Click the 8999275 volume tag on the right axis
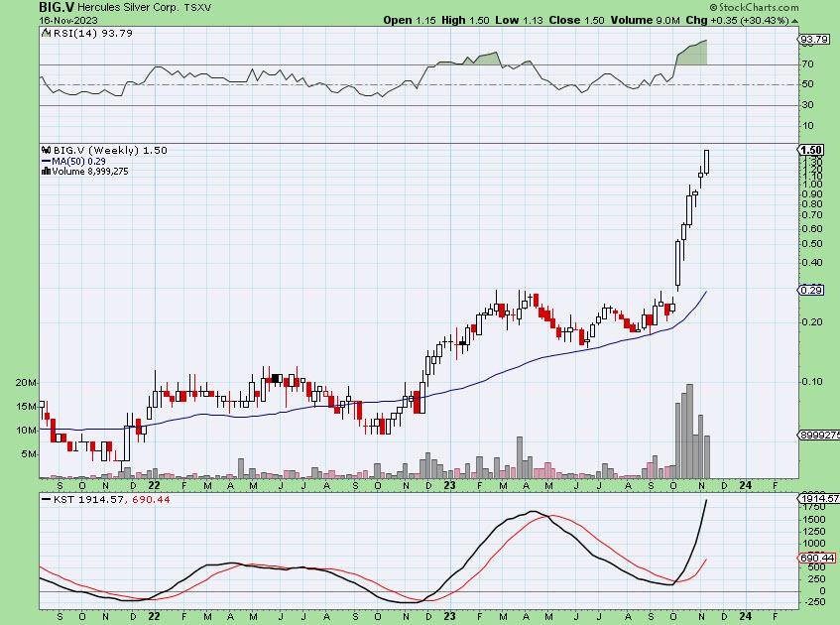 point(819,436)
